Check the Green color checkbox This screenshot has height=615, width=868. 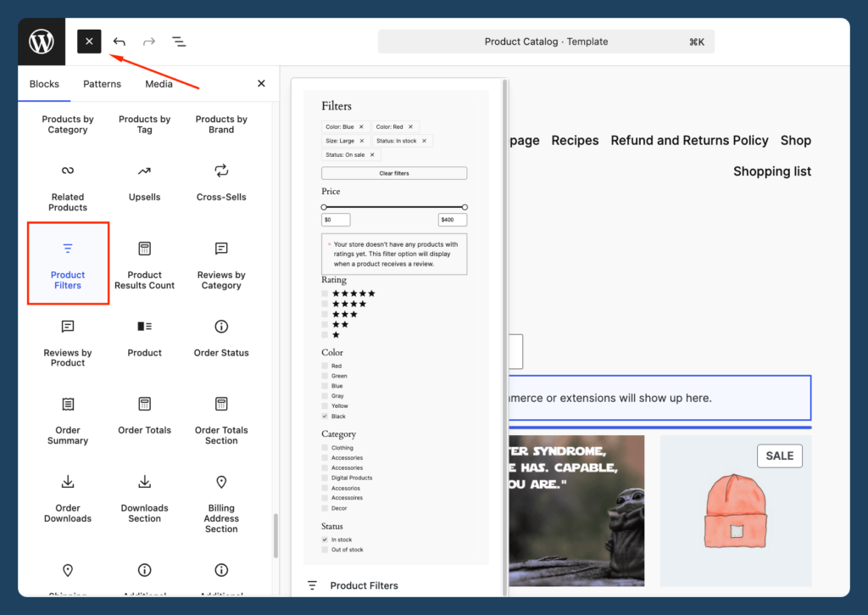pos(325,376)
